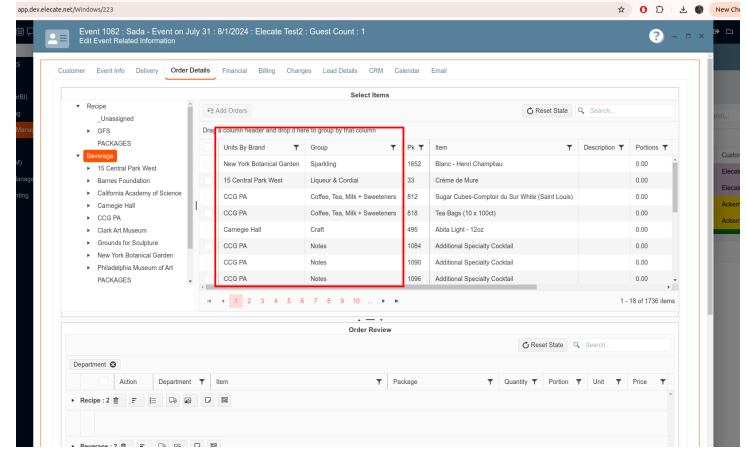Toggle select-all checkbox in Order Review header
The image size is (747, 463).
(x=103, y=381)
